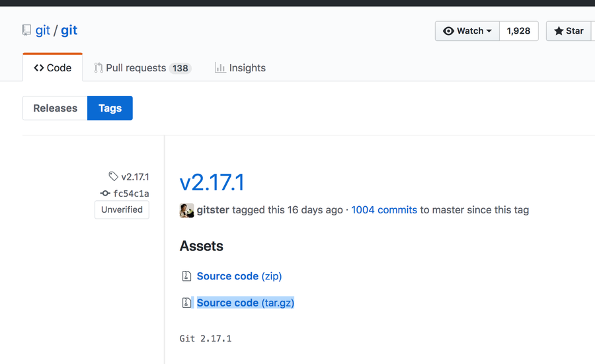Click the Git 2.17.1 tag message text
The width and height of the screenshot is (595, 364).
(x=206, y=339)
